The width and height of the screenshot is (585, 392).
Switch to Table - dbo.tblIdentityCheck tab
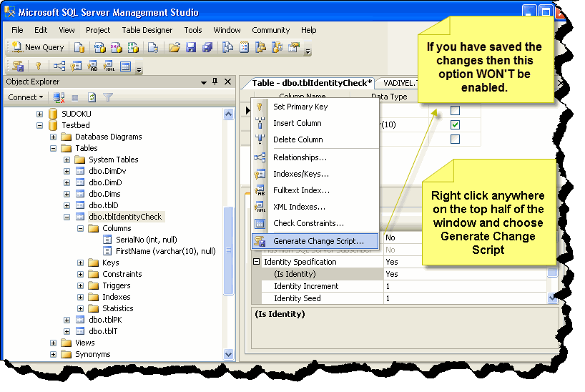310,83
